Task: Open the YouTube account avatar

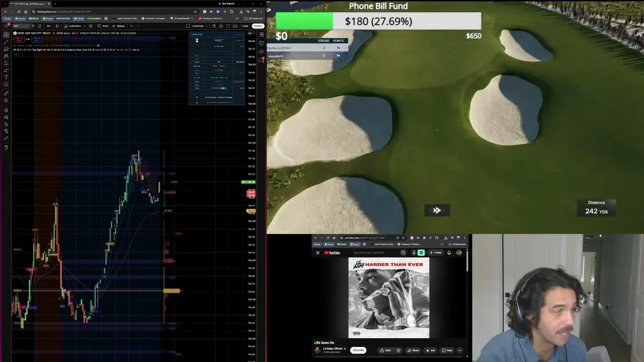Action: pos(459,253)
